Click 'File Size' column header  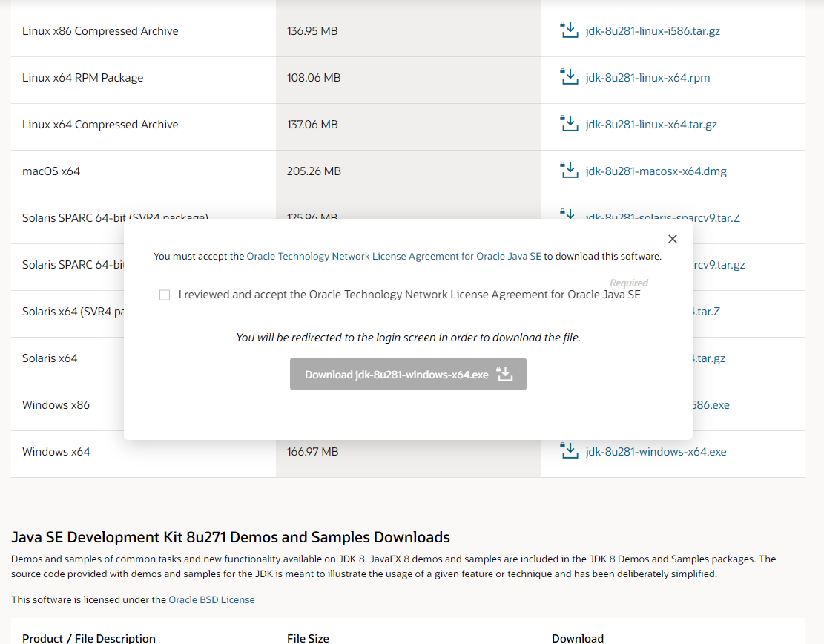[308, 638]
